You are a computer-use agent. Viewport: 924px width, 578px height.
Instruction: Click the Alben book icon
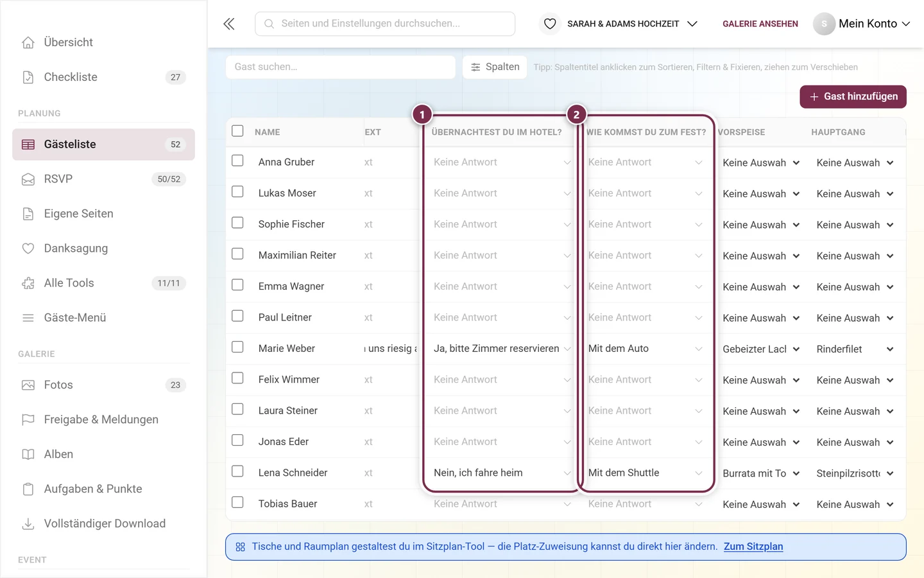point(28,455)
